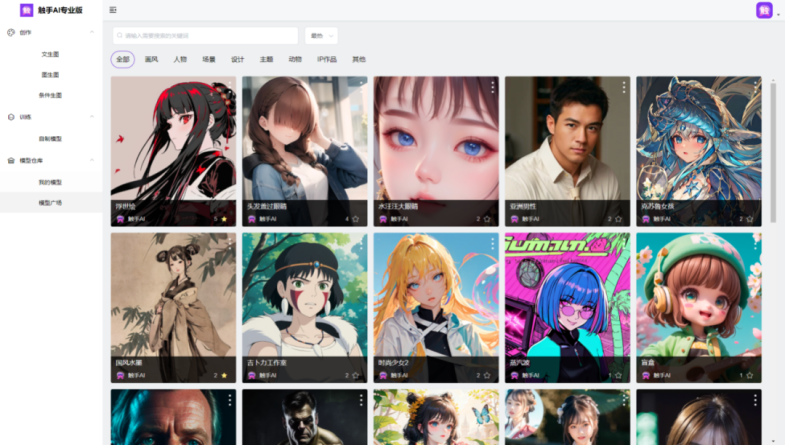Collapse the sidebar with the menu fold icon
Viewport: 785px width, 445px height.
pos(113,10)
